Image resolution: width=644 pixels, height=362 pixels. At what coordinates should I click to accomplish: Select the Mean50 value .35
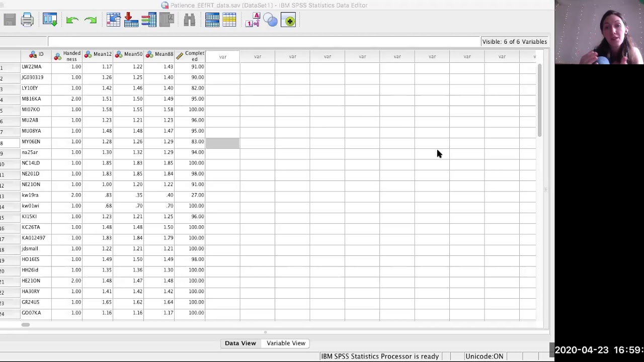pyautogui.click(x=129, y=195)
